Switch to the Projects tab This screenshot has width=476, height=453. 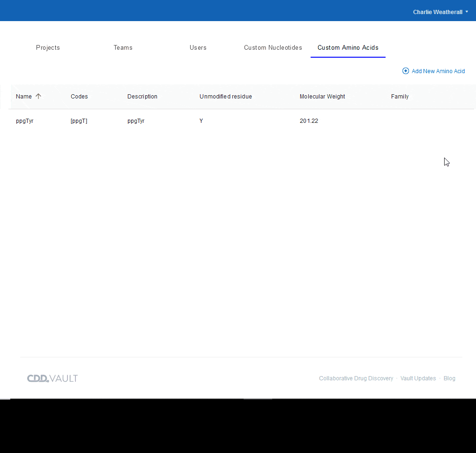[x=48, y=48]
